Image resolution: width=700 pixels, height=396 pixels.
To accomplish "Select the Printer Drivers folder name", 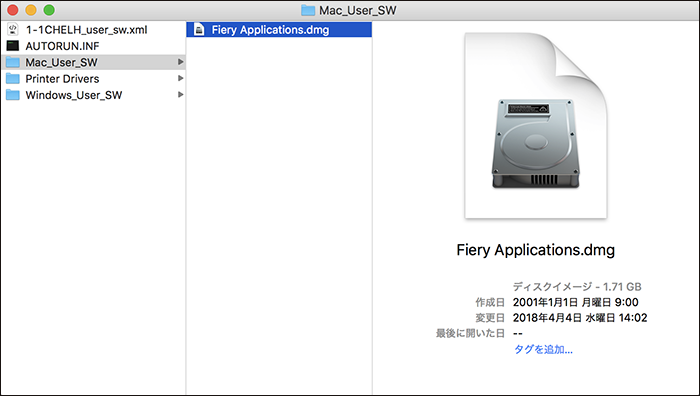I will click(x=62, y=79).
